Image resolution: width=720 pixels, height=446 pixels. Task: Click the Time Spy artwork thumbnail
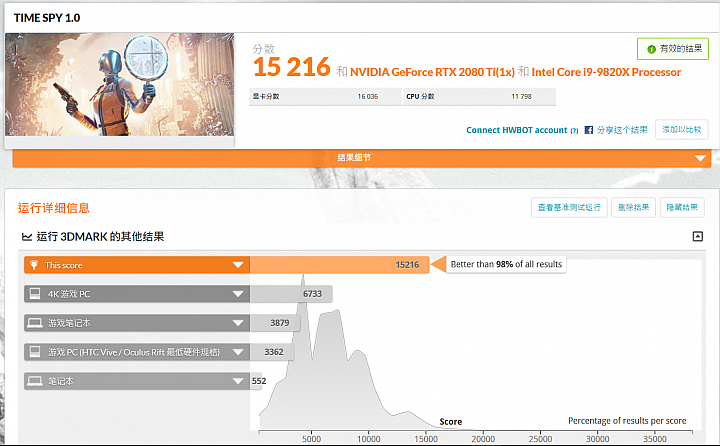[119, 85]
